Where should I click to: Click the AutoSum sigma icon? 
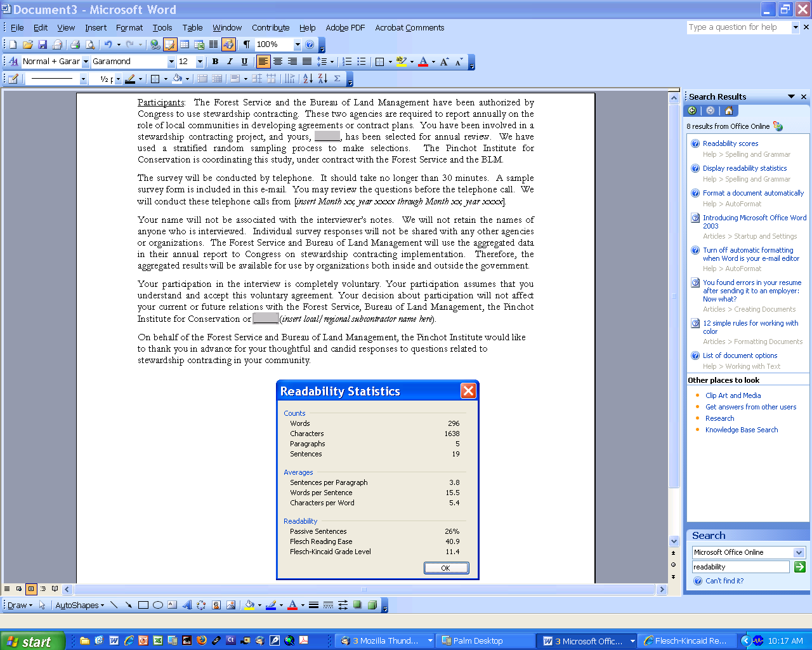pyautogui.click(x=337, y=79)
